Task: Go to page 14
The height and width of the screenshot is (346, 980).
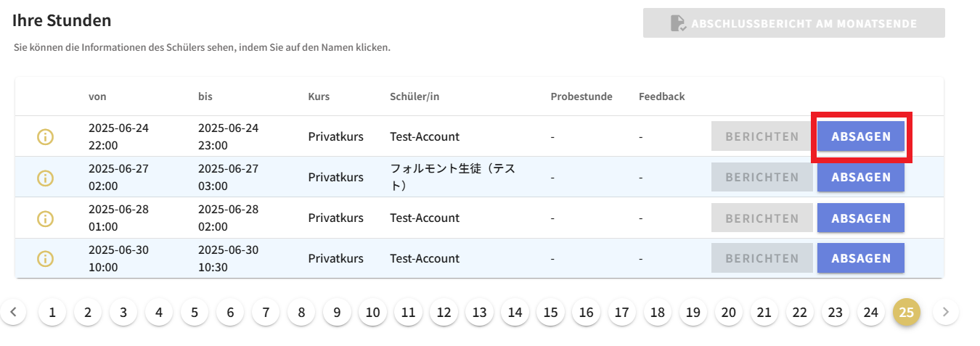Action: (x=515, y=313)
